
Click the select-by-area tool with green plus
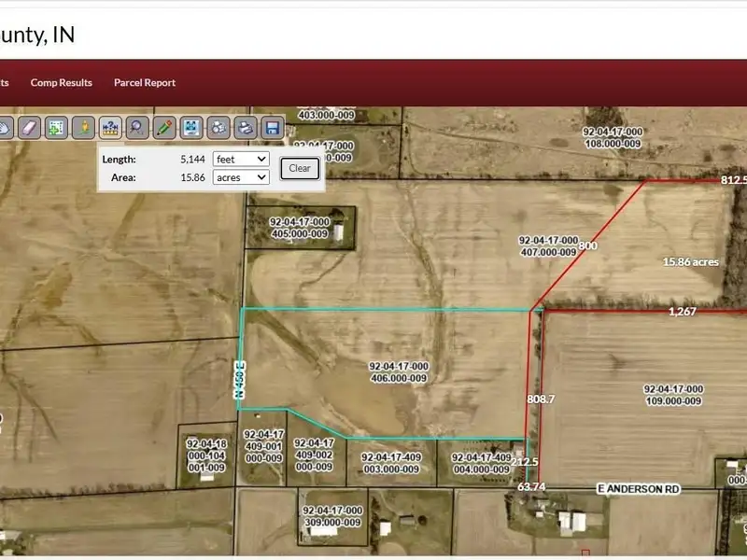click(x=56, y=127)
